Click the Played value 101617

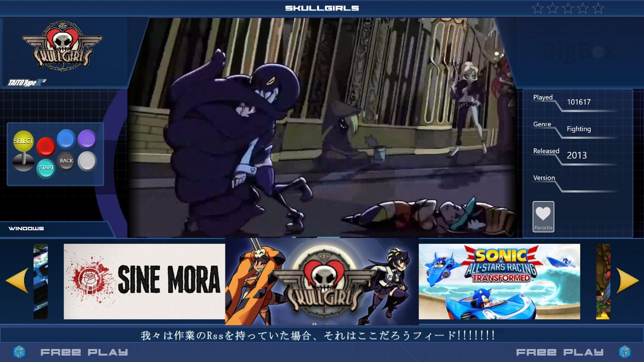click(579, 102)
